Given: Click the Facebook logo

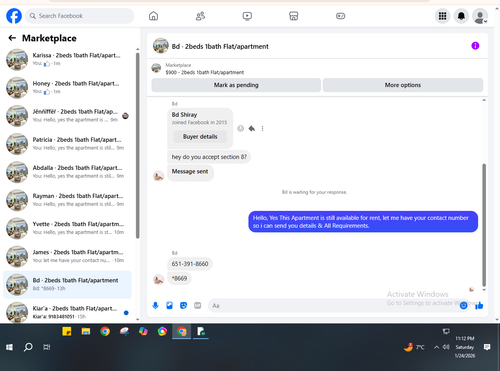Looking at the screenshot, I should pos(14,16).
